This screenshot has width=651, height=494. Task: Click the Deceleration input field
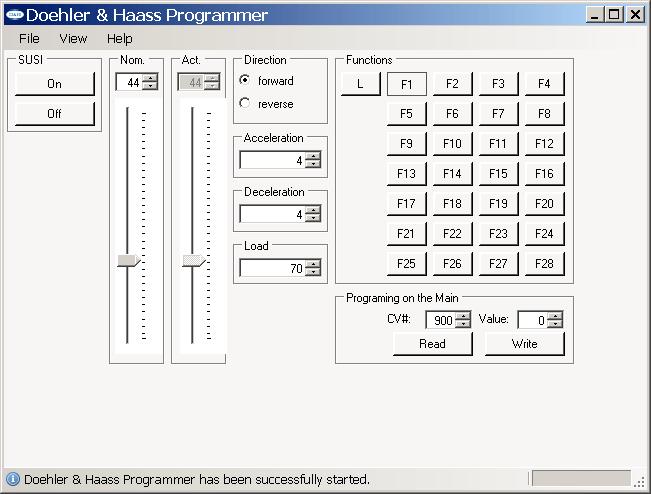(x=272, y=214)
